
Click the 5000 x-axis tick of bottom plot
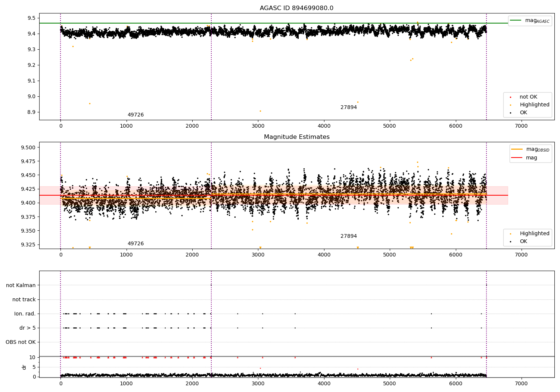(390, 384)
